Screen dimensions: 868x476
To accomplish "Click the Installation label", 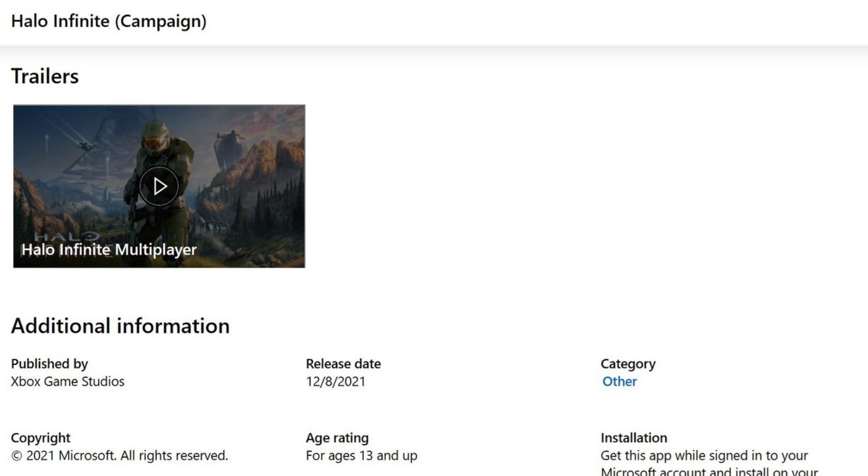I will (x=633, y=438).
